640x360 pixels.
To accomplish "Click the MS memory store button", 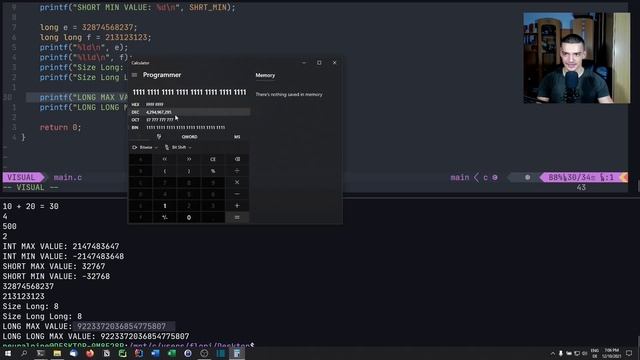I will 237,137.
